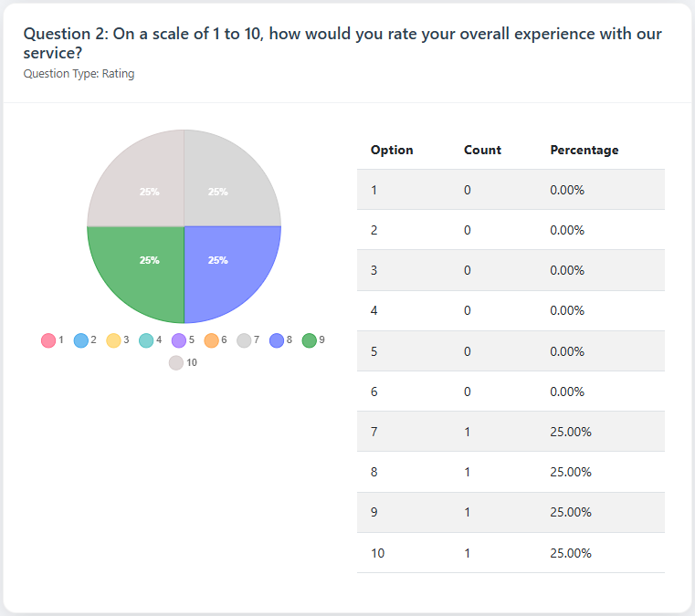Toggle legend item 1 pink swatch
The width and height of the screenshot is (695, 616).
tap(48, 340)
